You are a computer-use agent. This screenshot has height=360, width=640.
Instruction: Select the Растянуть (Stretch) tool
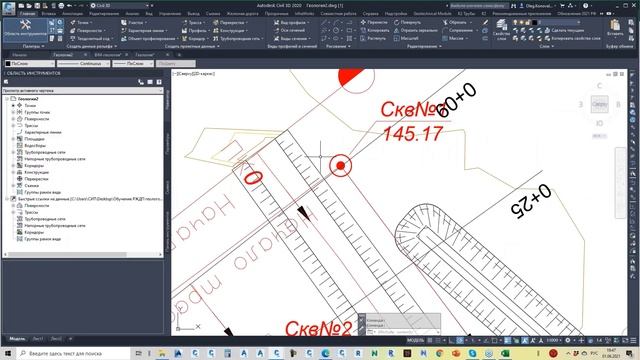point(373,38)
